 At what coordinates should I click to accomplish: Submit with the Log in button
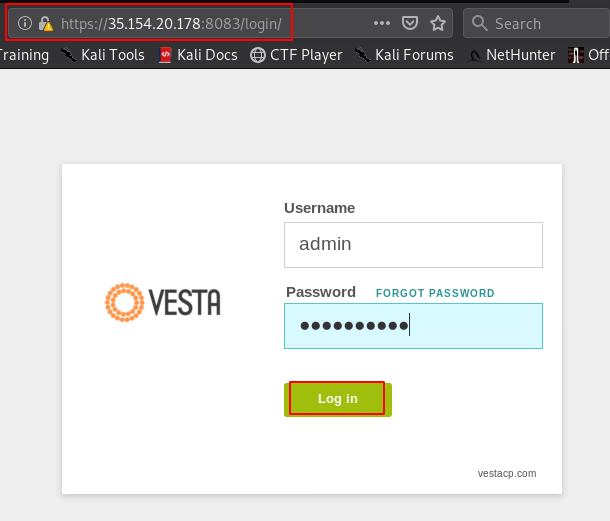point(338,399)
